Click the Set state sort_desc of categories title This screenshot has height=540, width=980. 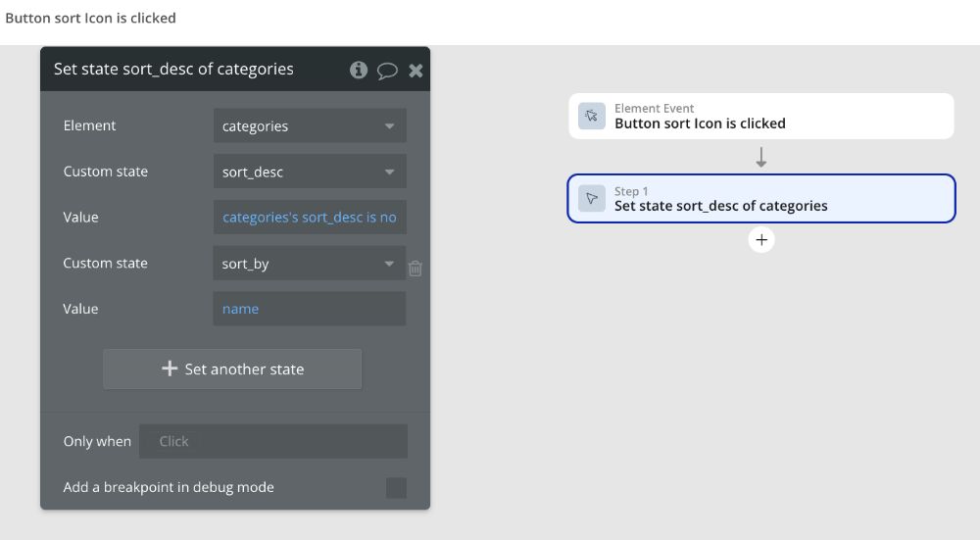click(x=173, y=69)
